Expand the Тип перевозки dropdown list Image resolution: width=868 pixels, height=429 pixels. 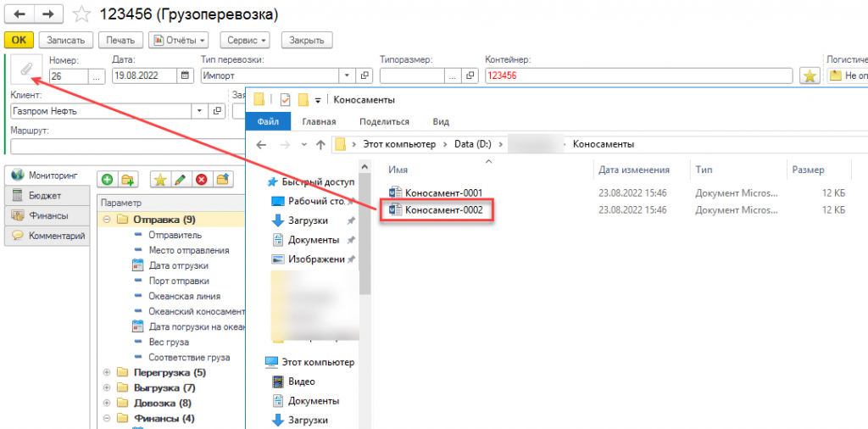click(347, 75)
